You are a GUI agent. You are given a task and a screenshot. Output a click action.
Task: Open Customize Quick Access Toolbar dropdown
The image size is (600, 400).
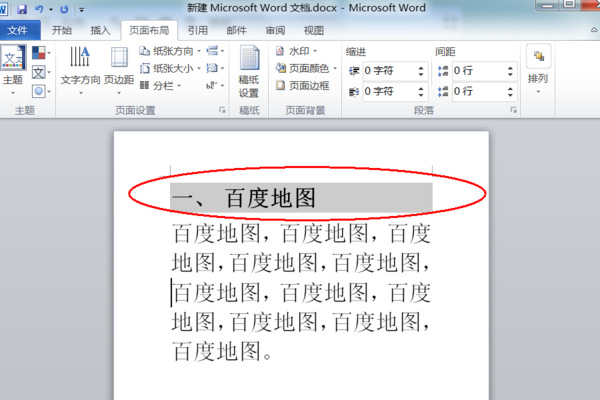point(81,10)
